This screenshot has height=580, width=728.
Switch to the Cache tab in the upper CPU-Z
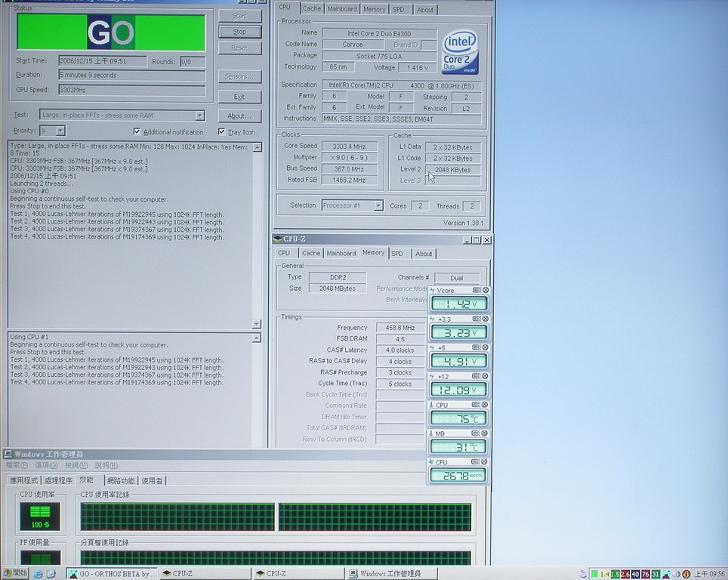(312, 9)
